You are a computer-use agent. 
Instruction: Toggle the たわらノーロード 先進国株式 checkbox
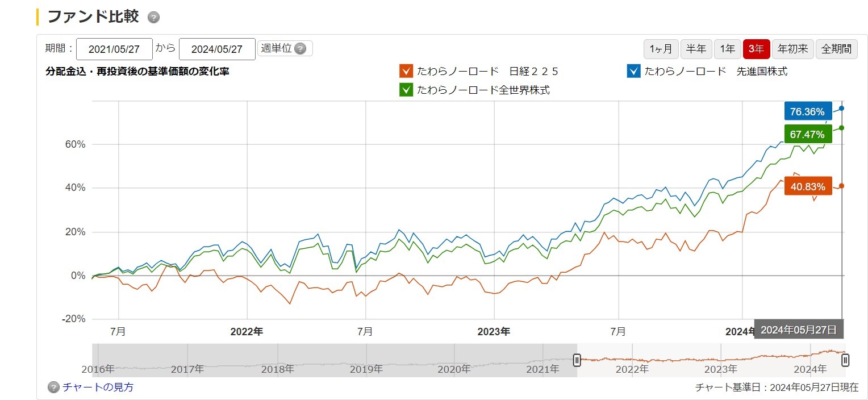(x=633, y=71)
